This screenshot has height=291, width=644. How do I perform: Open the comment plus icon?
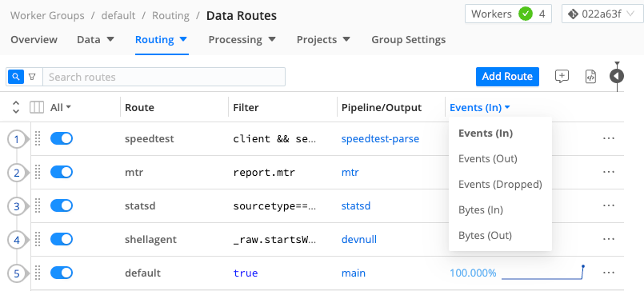tap(562, 76)
